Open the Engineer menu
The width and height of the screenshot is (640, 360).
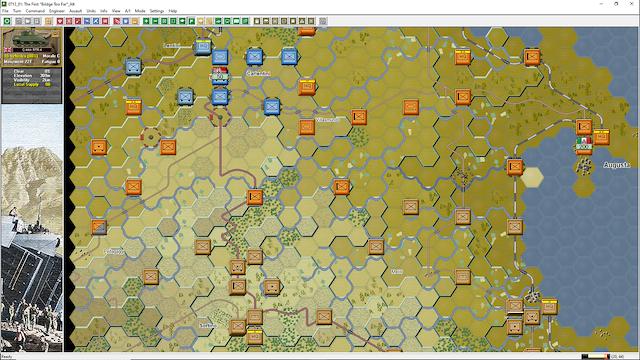click(57, 11)
